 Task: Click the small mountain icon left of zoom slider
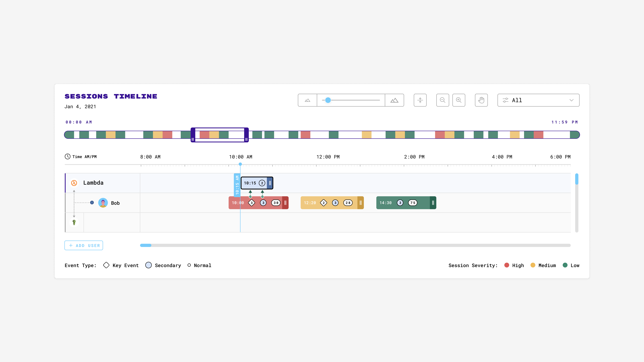(307, 100)
